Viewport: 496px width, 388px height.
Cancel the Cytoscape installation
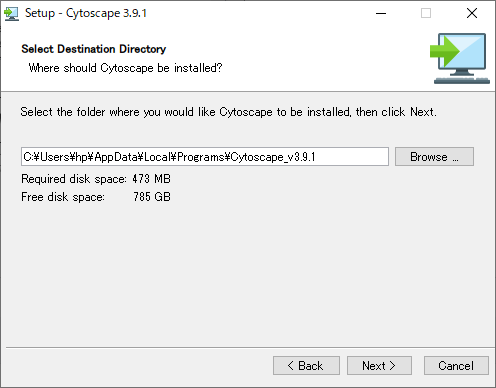pyautogui.click(x=456, y=366)
